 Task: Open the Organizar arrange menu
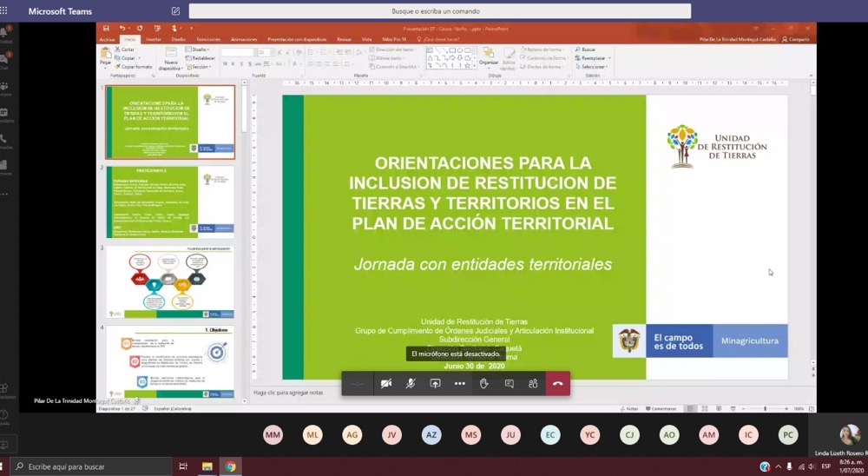tap(489, 57)
